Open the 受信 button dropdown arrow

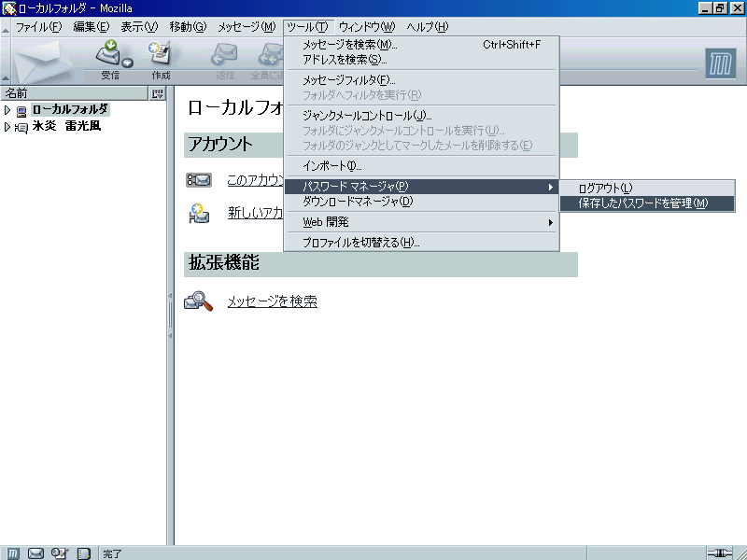click(x=128, y=63)
